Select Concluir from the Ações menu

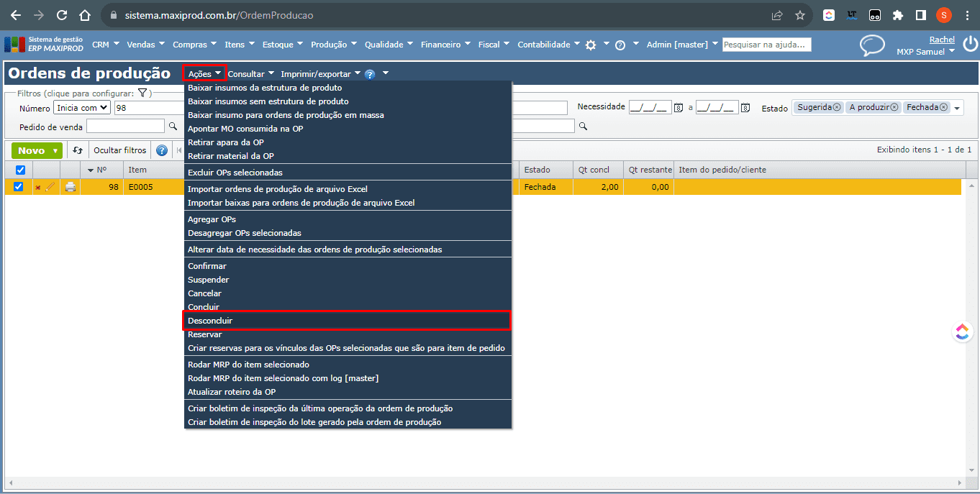(347, 307)
